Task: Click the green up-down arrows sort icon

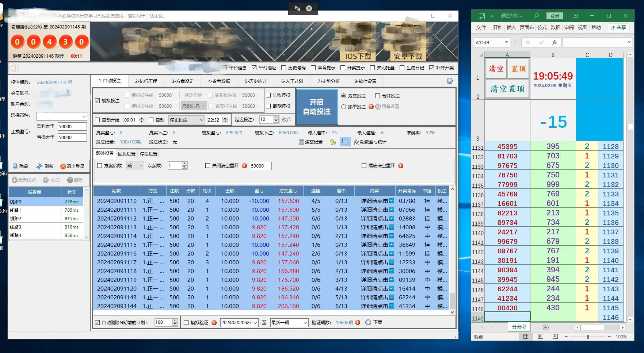Action: [x=333, y=142]
